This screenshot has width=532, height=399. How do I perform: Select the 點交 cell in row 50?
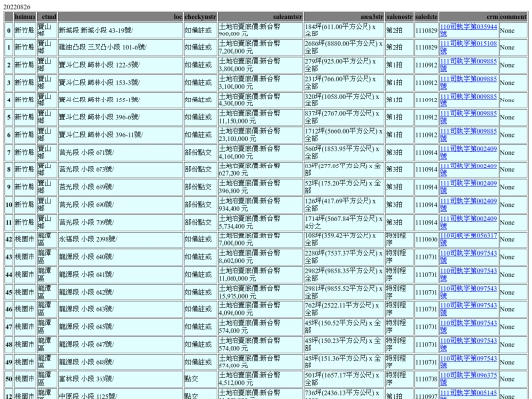point(200,379)
